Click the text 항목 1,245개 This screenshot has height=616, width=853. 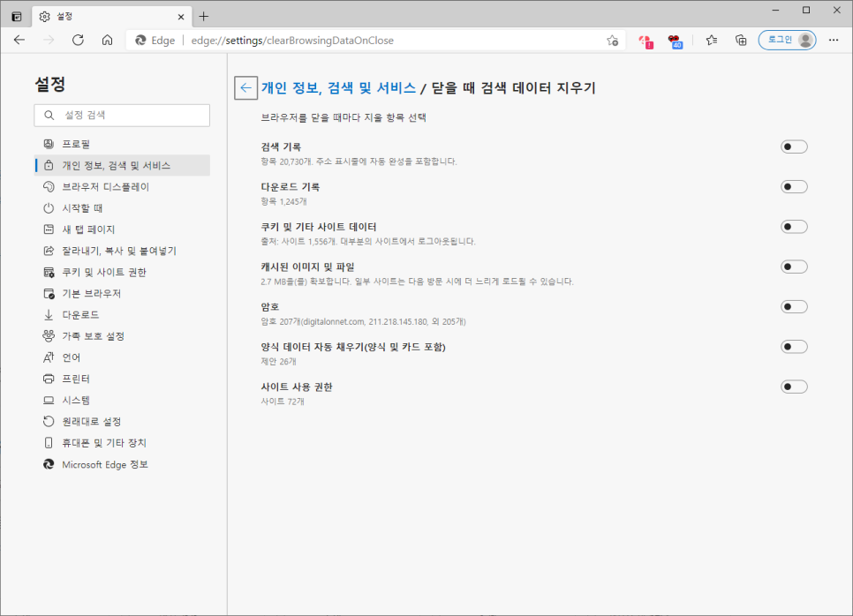click(x=284, y=202)
